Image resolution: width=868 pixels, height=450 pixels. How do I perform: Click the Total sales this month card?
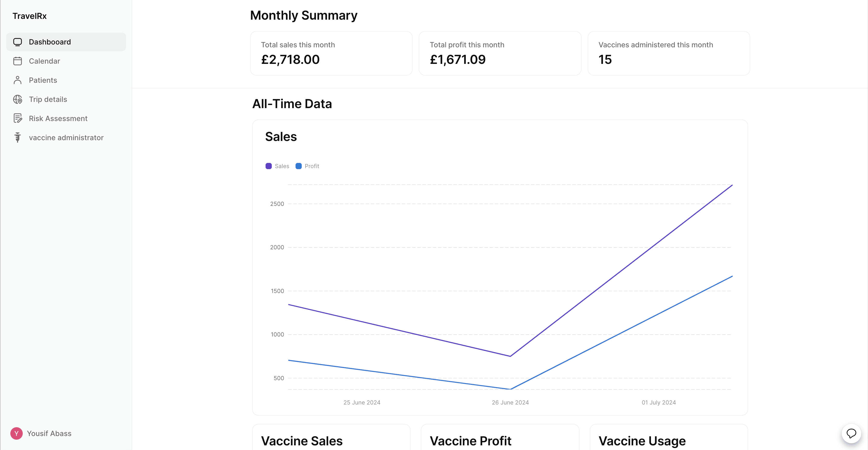(331, 53)
